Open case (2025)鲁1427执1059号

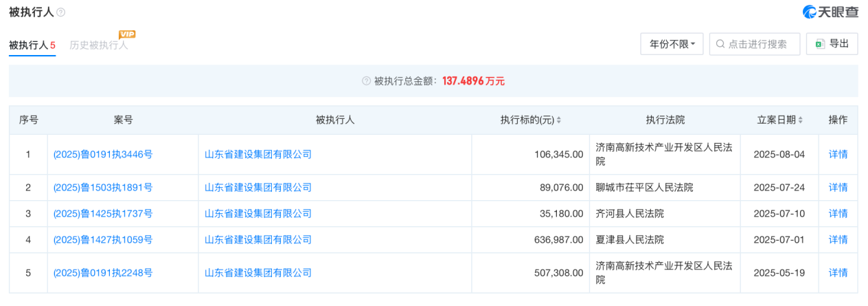103,240
